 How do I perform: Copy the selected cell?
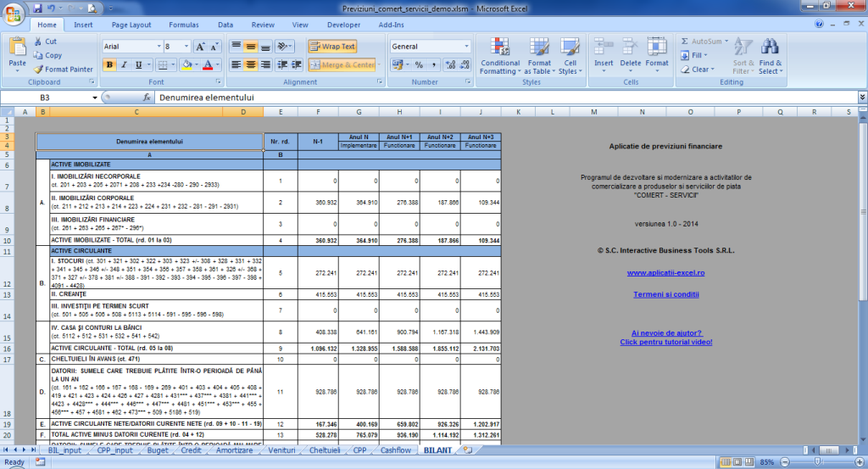[47, 55]
